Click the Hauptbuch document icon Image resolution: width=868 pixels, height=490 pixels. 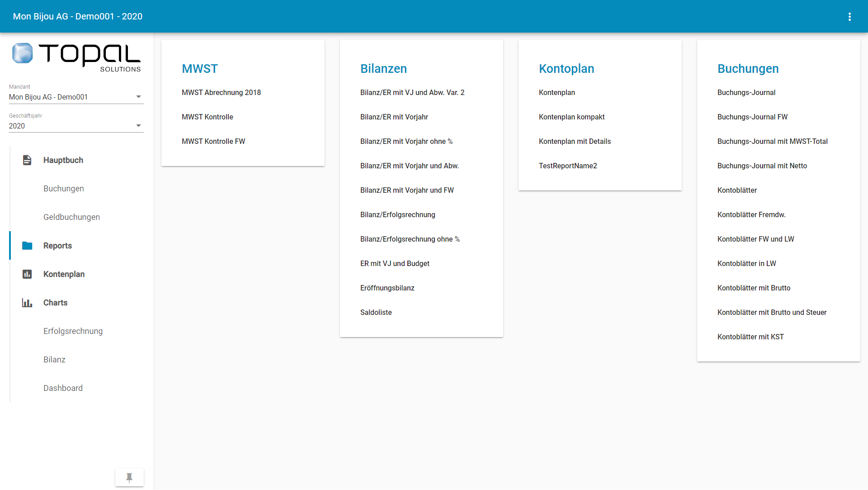pos(27,160)
